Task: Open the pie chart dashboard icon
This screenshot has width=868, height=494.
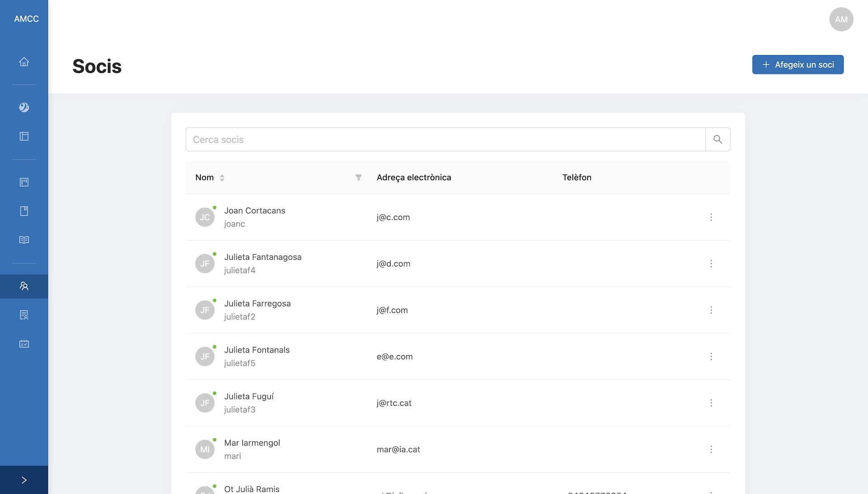Action: [24, 107]
